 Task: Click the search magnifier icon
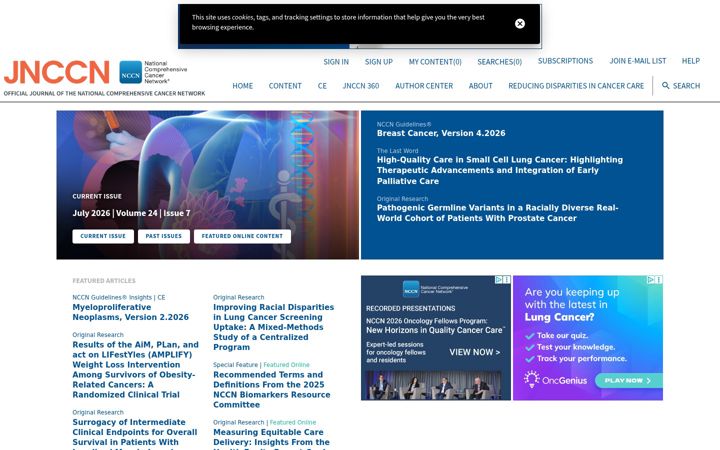pyautogui.click(x=665, y=85)
